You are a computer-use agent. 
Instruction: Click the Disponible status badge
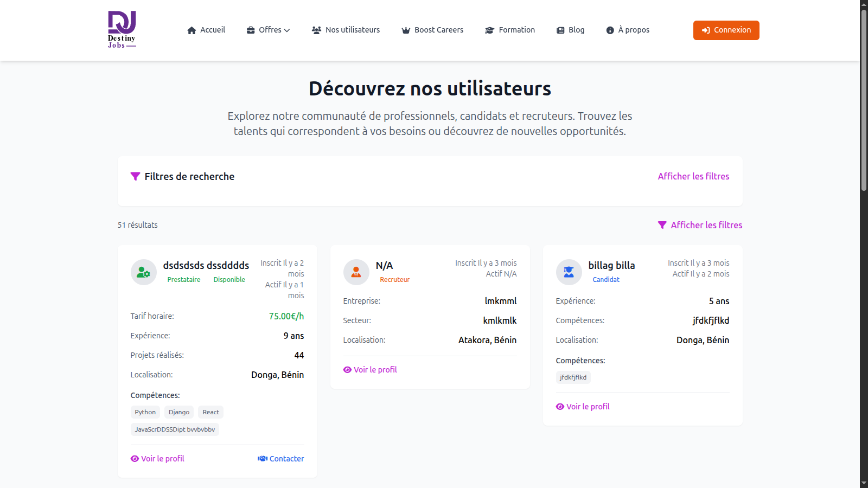(x=229, y=280)
